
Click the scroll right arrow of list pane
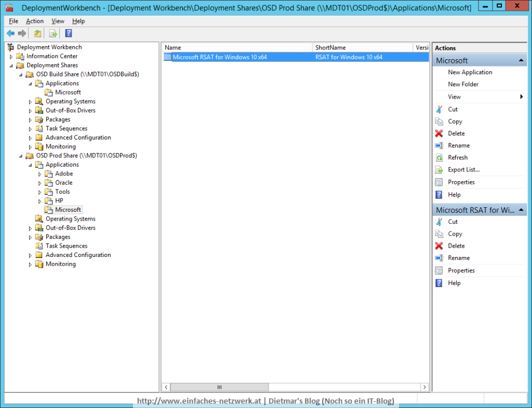click(x=424, y=387)
